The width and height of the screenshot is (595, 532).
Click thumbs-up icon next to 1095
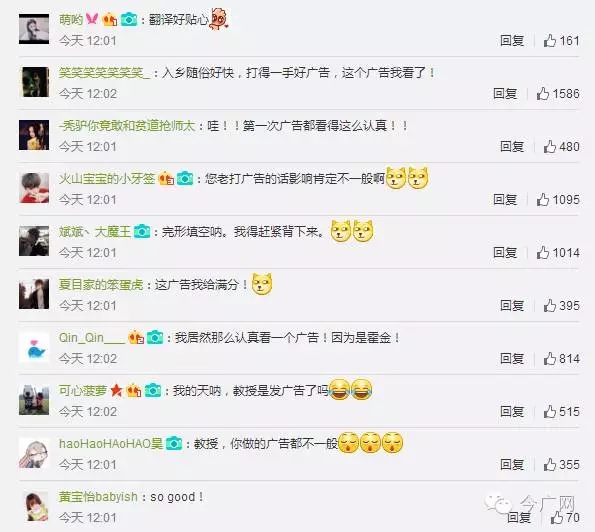[543, 199]
